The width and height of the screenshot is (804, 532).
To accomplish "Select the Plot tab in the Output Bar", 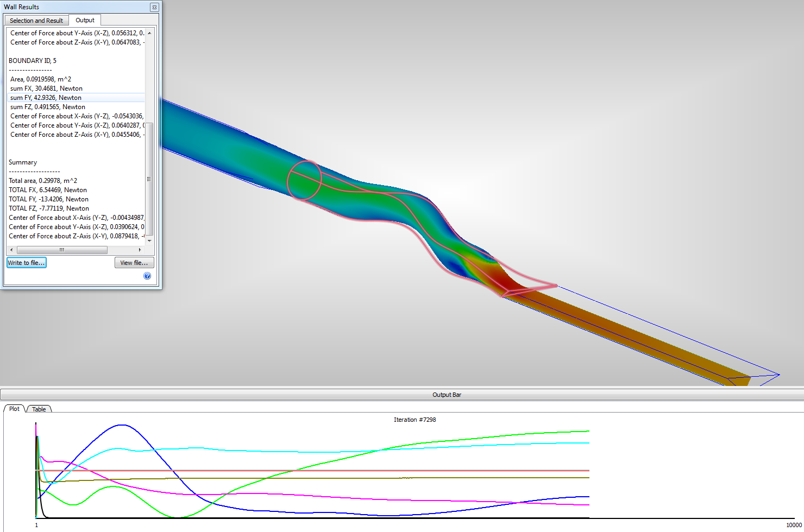I will click(x=14, y=409).
